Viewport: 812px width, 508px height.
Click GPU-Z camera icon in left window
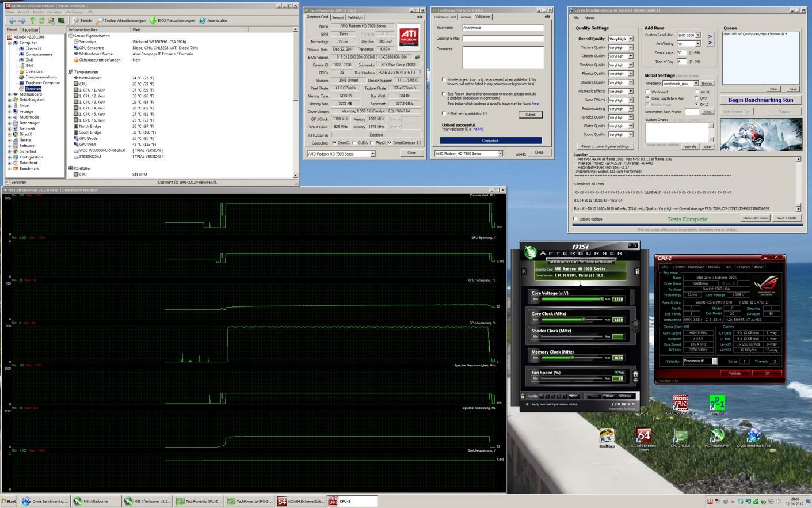pos(421,17)
